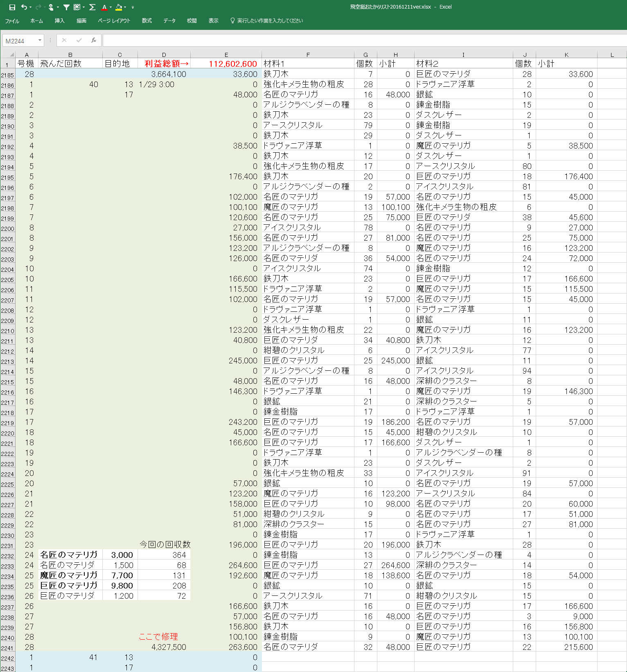Select the 利益総額 total cell 112,602,600
This screenshot has width=627, height=672.
click(226, 64)
